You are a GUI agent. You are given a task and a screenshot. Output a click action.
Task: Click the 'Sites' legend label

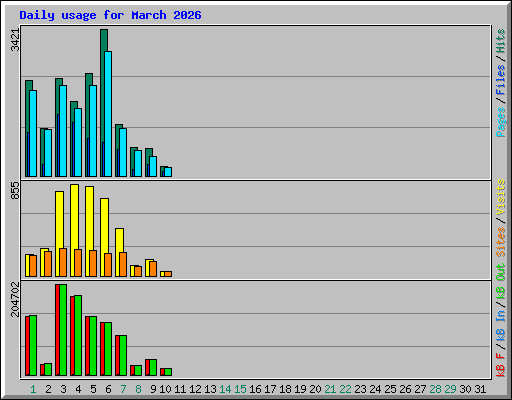tap(501, 242)
